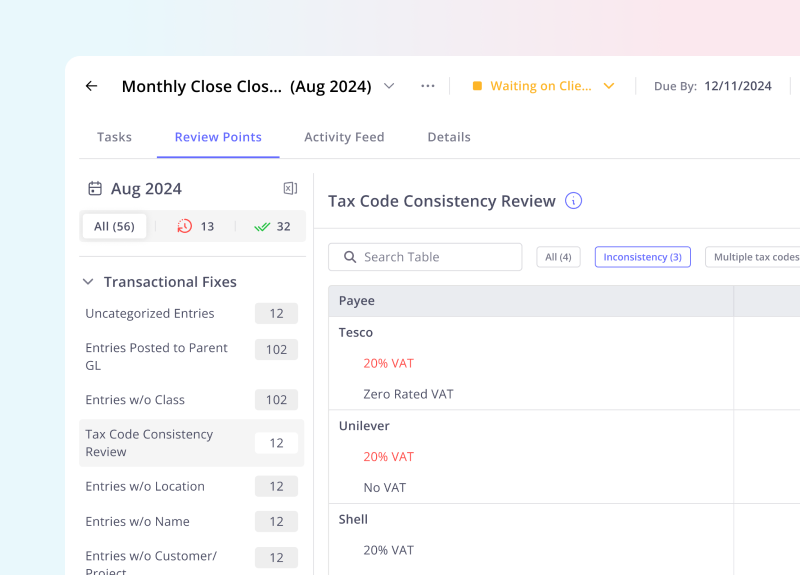This screenshot has width=800, height=575.
Task: Export via the Excel icon in sidebar
Action: (290, 188)
